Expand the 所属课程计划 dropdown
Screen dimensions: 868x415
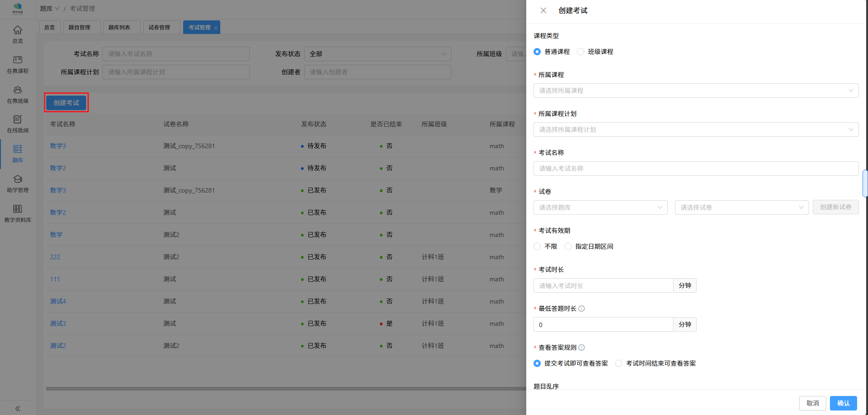tap(696, 130)
